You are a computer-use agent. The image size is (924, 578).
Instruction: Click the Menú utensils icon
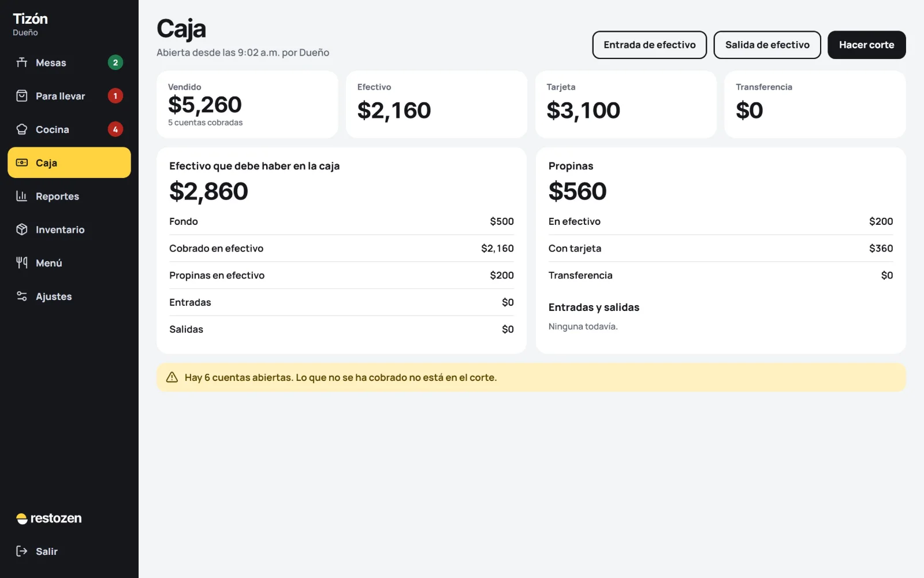click(x=22, y=263)
